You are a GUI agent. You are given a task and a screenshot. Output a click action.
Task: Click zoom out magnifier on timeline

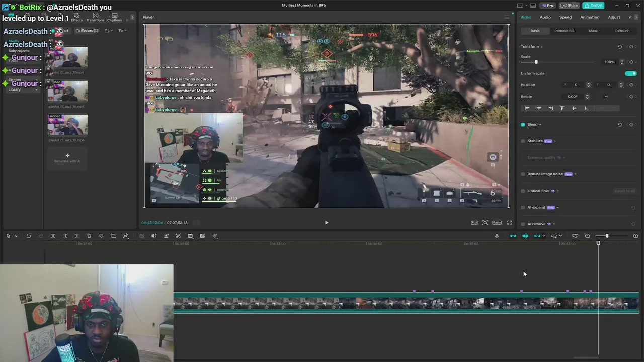587,236
